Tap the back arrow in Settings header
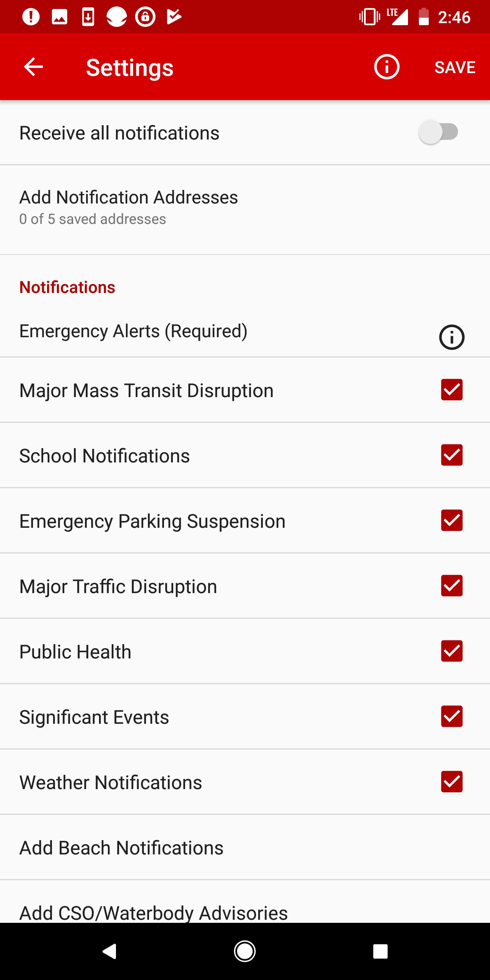 point(33,67)
